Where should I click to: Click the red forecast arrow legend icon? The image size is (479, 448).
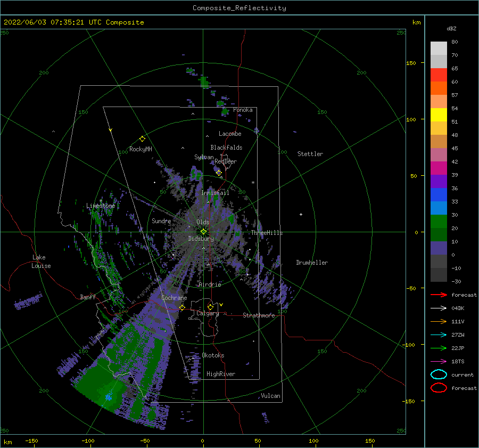[x=439, y=295]
